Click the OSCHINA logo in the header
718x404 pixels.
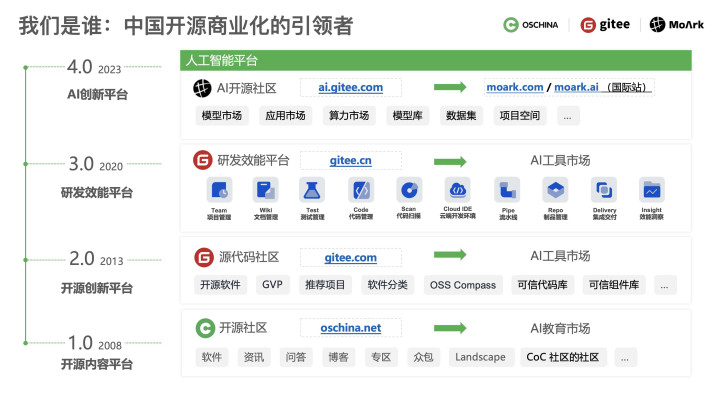(531, 25)
